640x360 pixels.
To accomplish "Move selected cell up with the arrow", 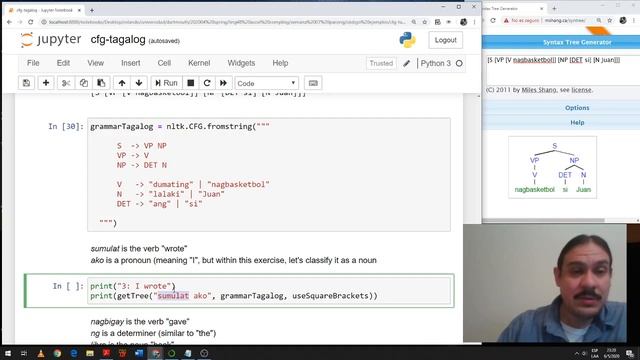I will tap(122, 83).
